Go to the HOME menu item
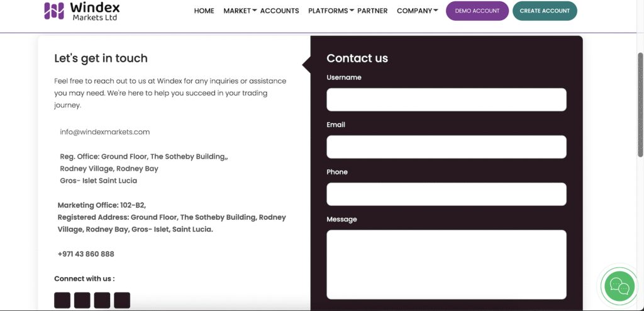 click(204, 11)
